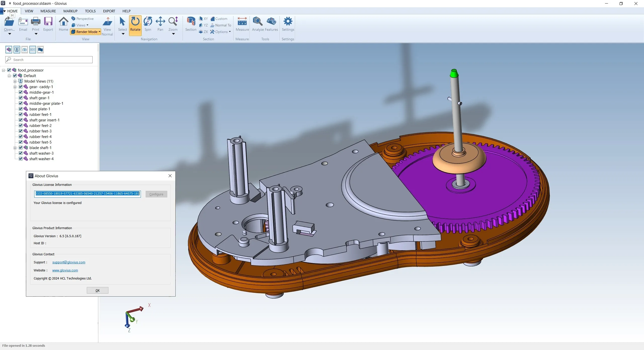The width and height of the screenshot is (644, 350).
Task: Uncheck the Default configuration checkbox
Action: pos(15,76)
